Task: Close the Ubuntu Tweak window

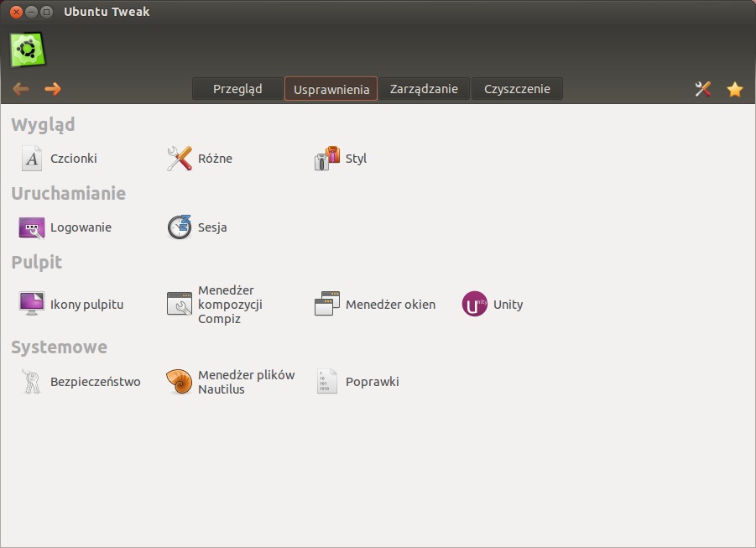Action: (x=16, y=12)
